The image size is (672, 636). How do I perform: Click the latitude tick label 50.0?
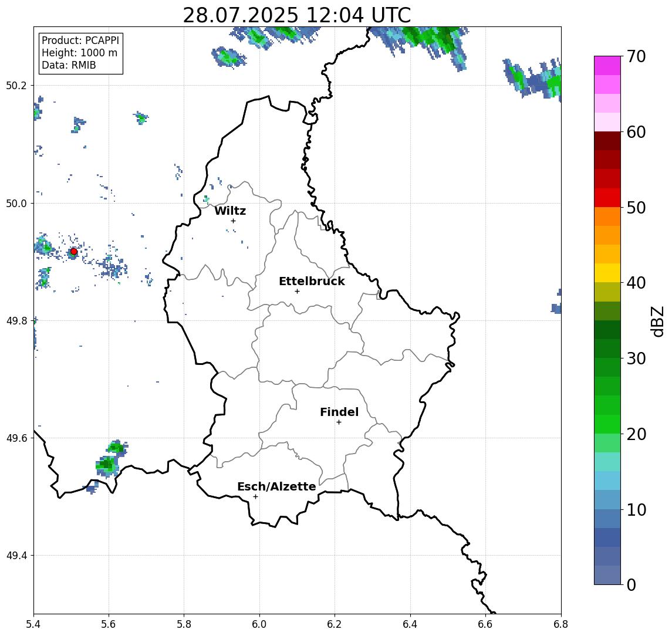(16, 203)
